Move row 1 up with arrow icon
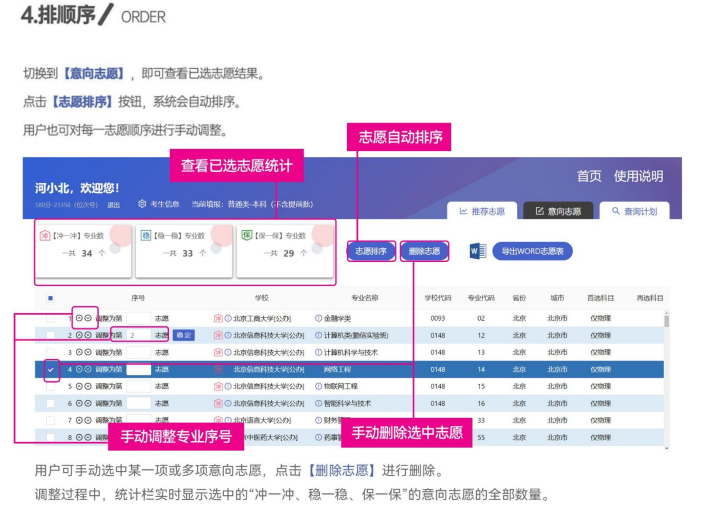The height and width of the screenshot is (514, 704). (x=79, y=318)
